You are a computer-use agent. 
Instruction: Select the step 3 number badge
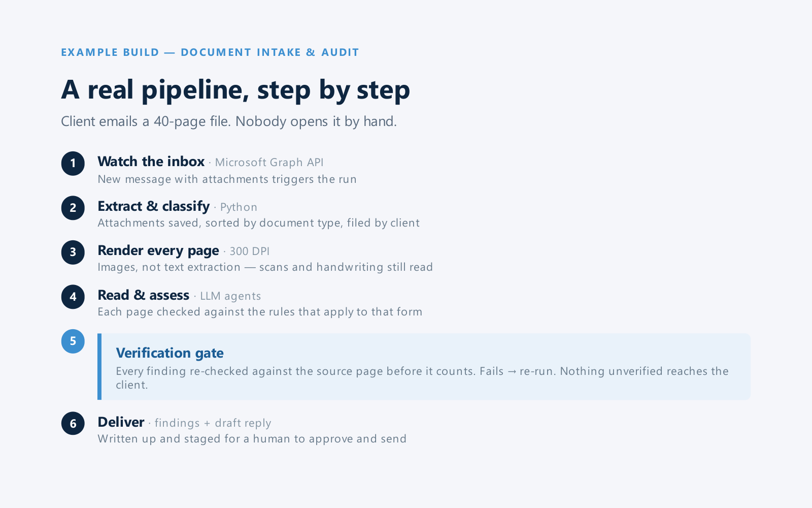click(73, 252)
